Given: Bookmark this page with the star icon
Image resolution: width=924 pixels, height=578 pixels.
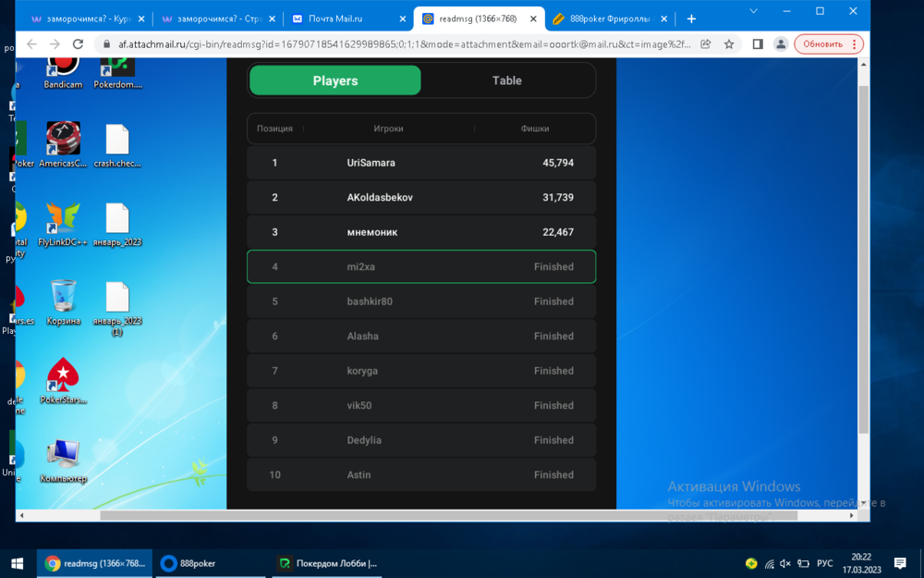Looking at the screenshot, I should [x=729, y=43].
